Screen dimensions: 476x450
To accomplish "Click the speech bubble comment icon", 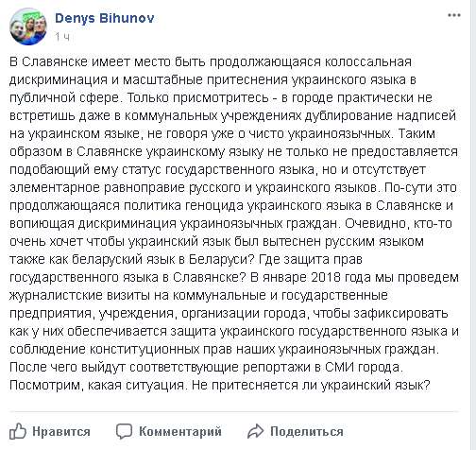I will pos(124,431).
